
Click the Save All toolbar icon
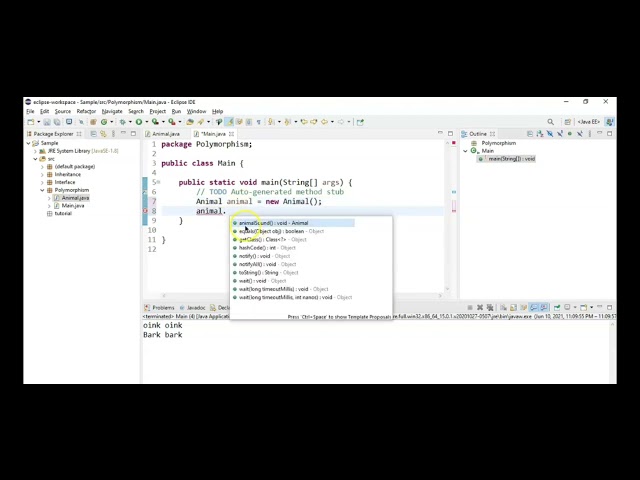[57, 122]
